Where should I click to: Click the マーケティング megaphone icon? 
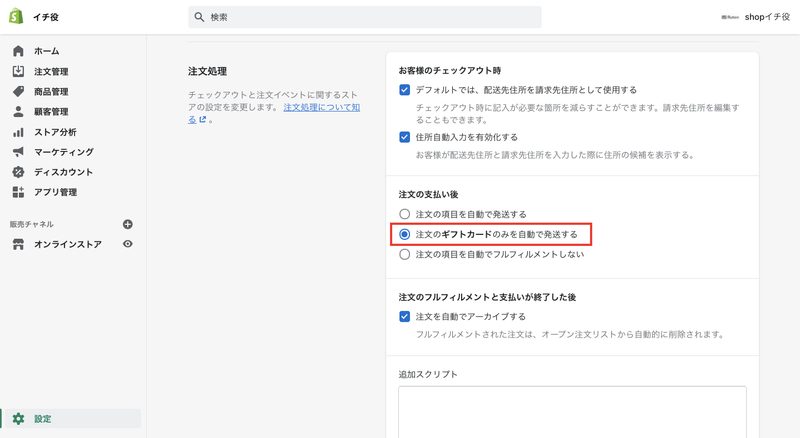click(18, 152)
